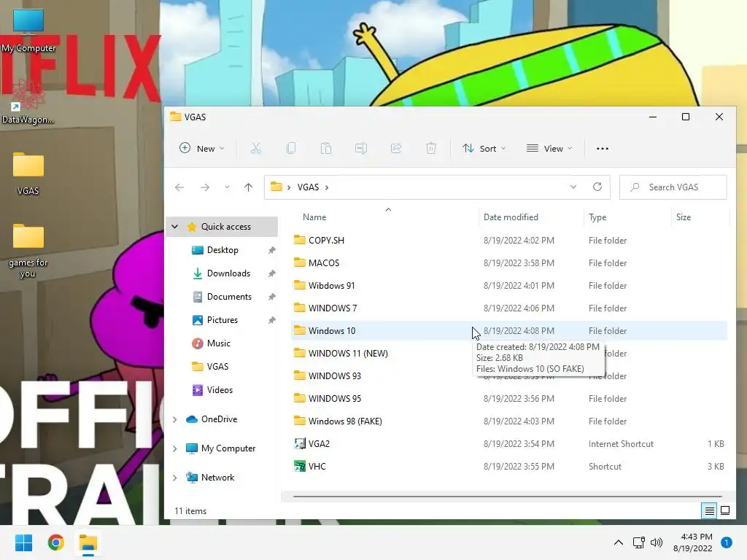Open the View dropdown

coord(549,149)
